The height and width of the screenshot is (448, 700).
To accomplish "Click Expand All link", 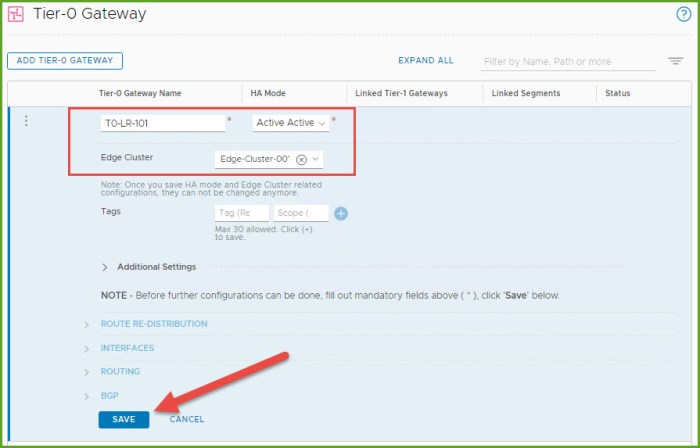I will [425, 61].
